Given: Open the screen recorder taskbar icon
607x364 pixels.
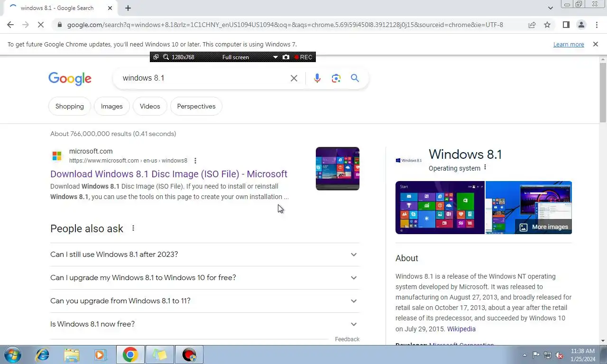Looking at the screenshot, I should pyautogui.click(x=189, y=355).
